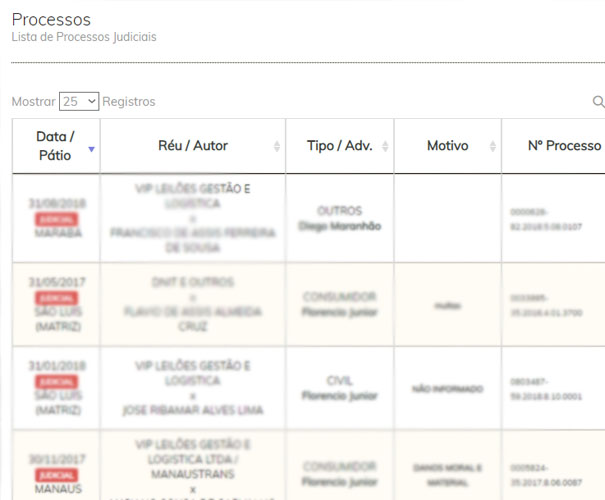605x500 pixels.
Task: Select the Motivo column header text
Action: (x=447, y=146)
